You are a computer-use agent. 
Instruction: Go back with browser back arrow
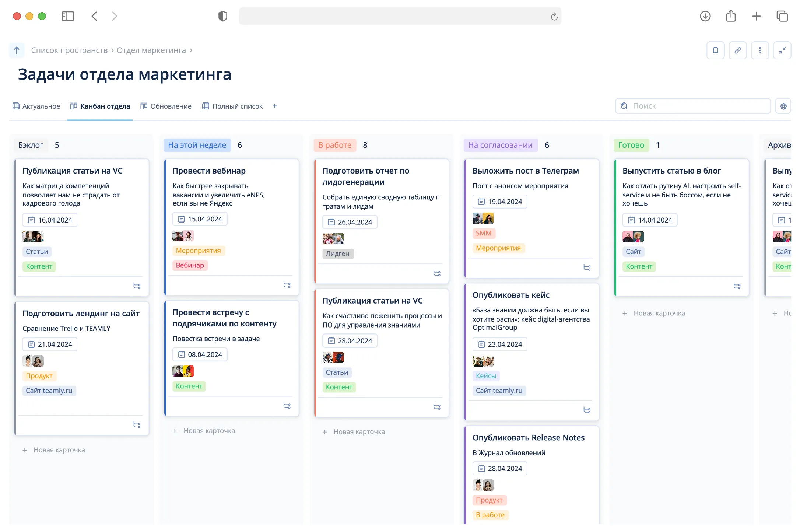pos(94,16)
